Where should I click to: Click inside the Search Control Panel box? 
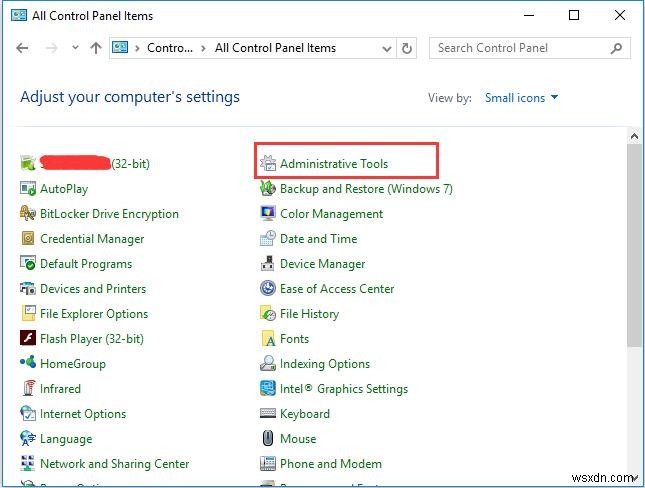[x=520, y=48]
